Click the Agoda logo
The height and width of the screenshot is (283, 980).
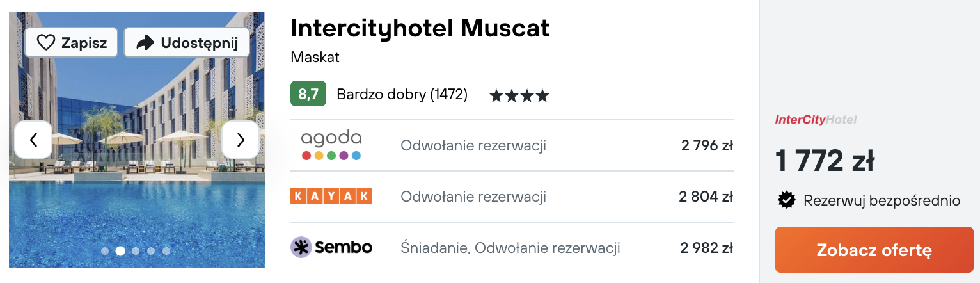pos(331,145)
